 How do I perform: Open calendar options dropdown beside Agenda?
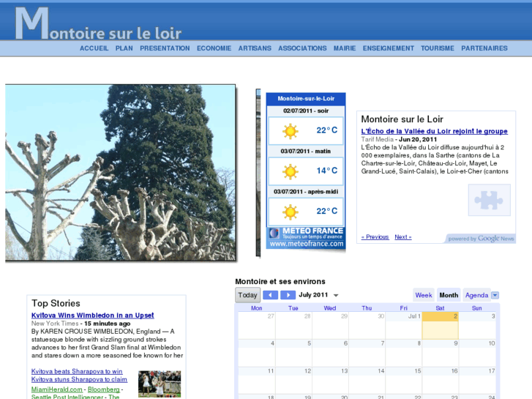coord(495,295)
